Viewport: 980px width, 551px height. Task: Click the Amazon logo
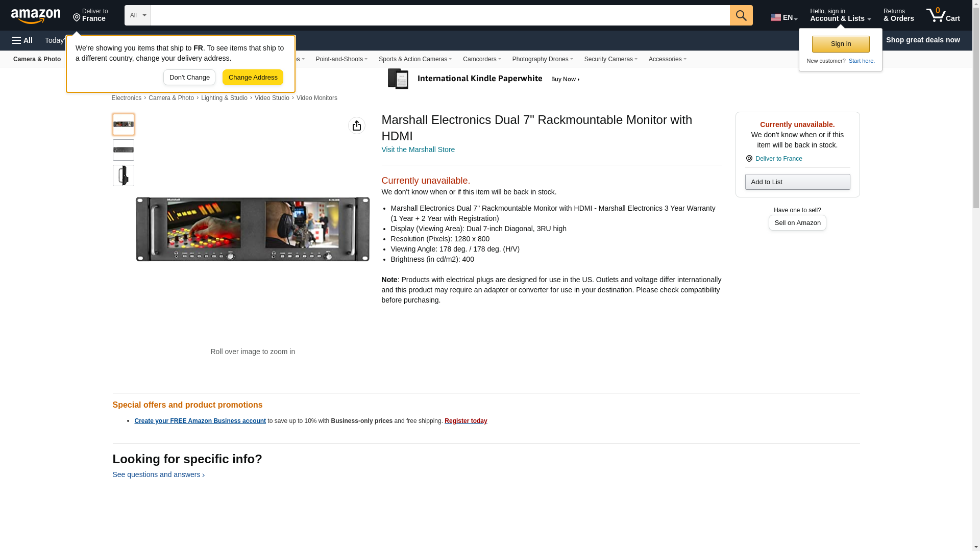(36, 16)
